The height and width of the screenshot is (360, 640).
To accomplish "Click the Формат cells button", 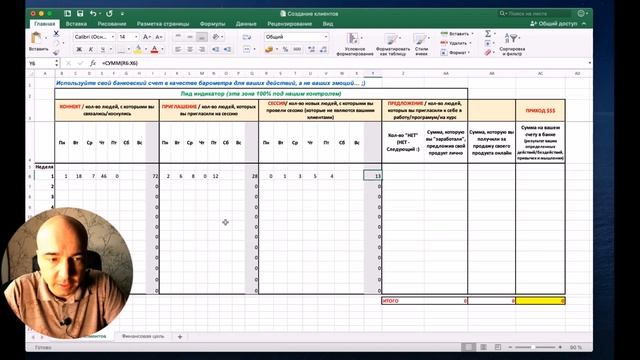I will click(x=456, y=53).
